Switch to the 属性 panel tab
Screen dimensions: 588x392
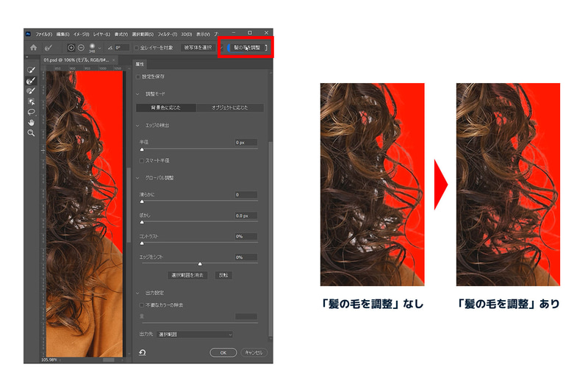click(140, 64)
